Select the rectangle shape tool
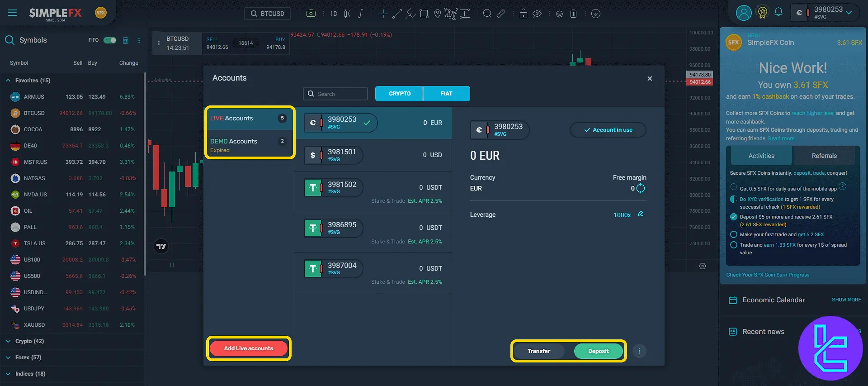Screen dimensions: 868x386 click(x=424, y=14)
